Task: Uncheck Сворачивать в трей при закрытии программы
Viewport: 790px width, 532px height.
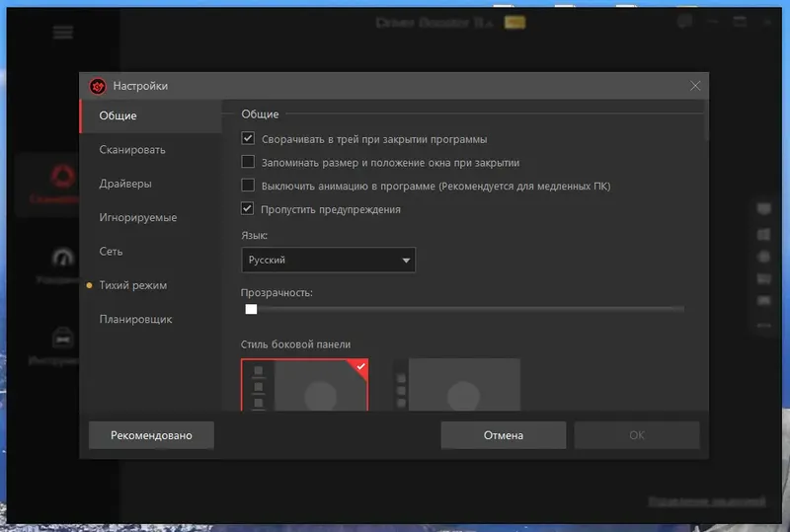Action: tap(248, 138)
